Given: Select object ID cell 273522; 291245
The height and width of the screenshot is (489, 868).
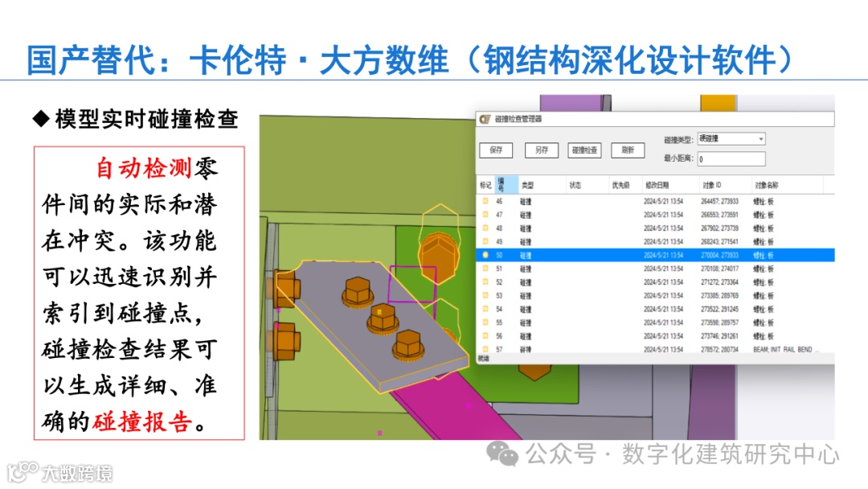Looking at the screenshot, I should click(x=719, y=309).
